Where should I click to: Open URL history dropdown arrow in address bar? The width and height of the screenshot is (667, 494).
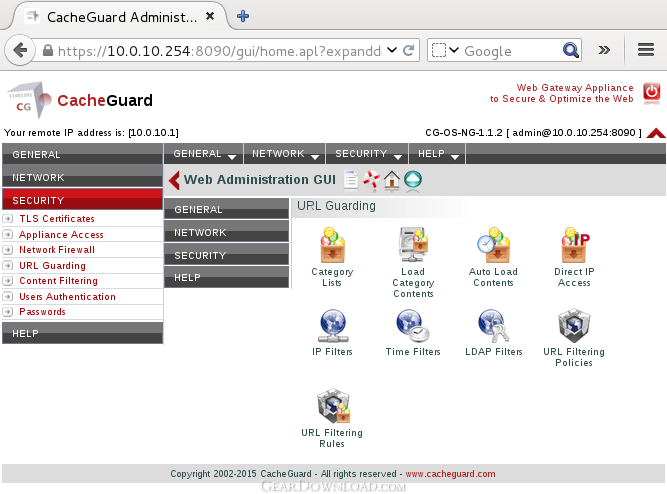[392, 50]
